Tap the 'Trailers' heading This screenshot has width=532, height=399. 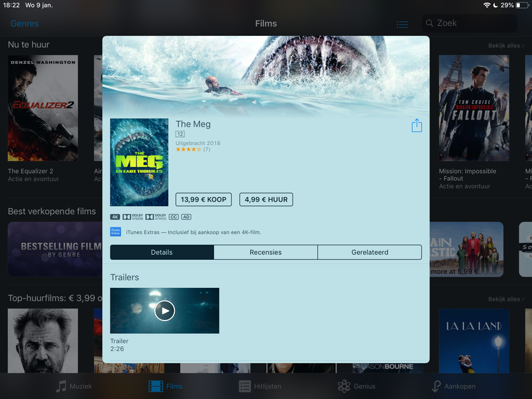tap(124, 277)
